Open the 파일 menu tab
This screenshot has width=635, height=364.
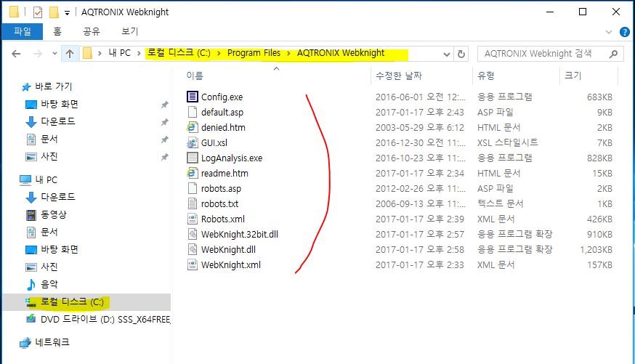pyautogui.click(x=23, y=31)
